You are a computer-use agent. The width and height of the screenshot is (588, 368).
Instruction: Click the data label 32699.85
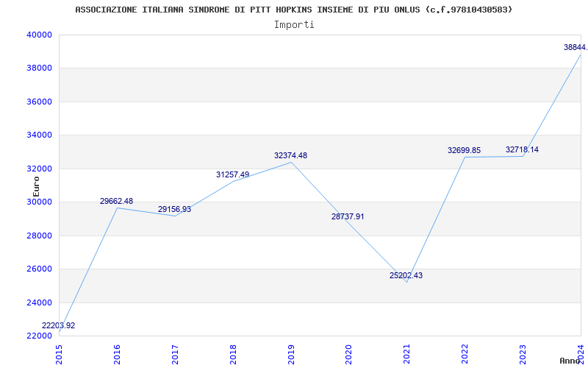click(x=464, y=151)
